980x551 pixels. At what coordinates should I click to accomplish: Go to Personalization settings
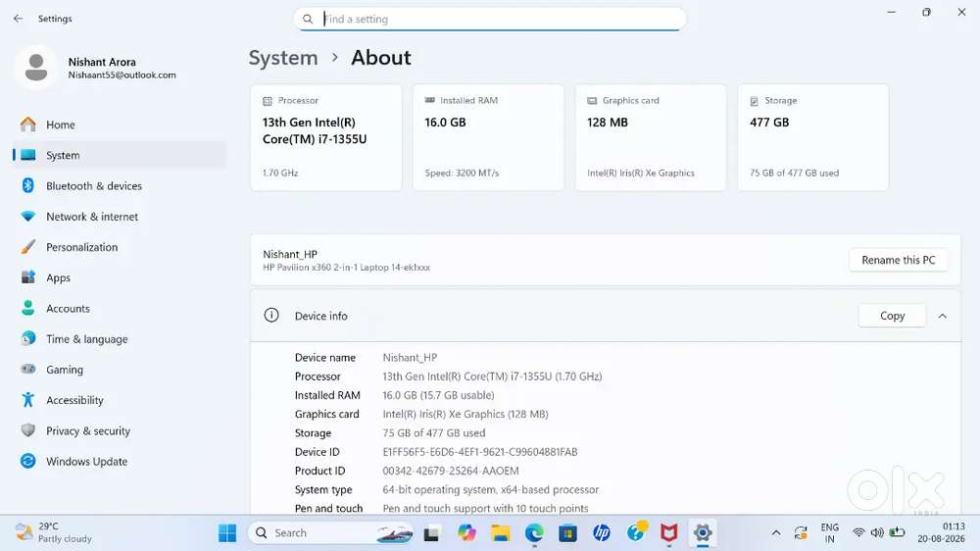coord(119,247)
